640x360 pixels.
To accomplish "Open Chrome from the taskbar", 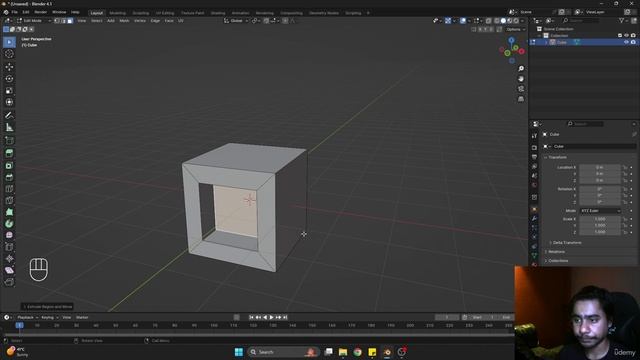I will click(358, 352).
